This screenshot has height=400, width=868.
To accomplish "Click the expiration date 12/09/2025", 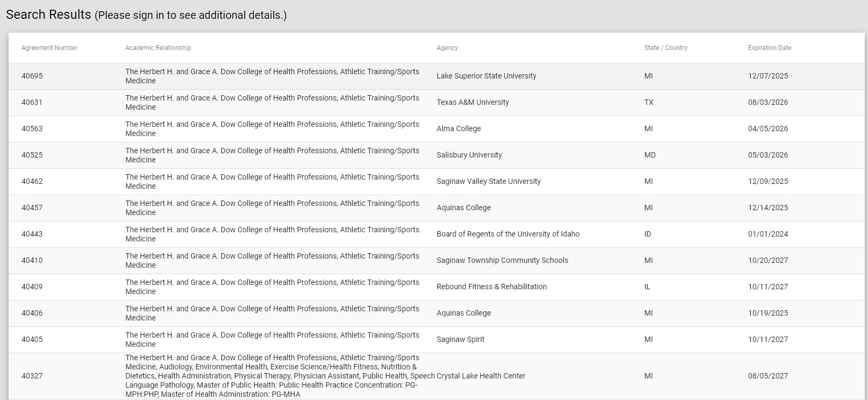I will pyautogui.click(x=768, y=181).
